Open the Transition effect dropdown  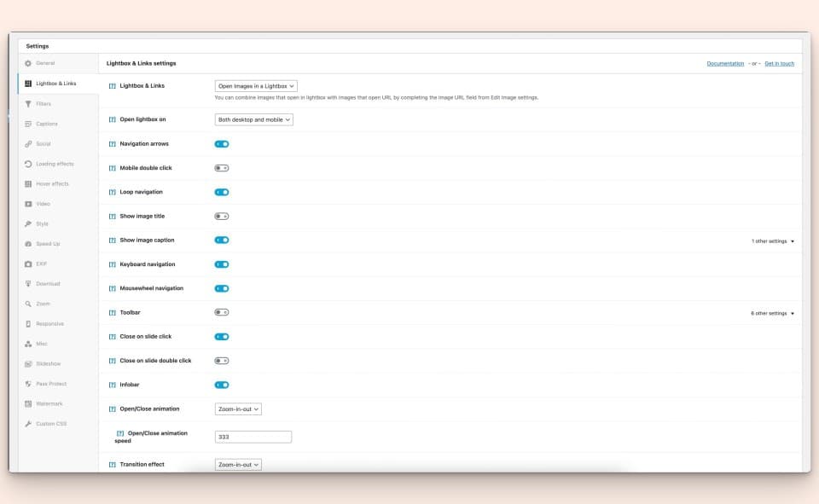coord(238,464)
